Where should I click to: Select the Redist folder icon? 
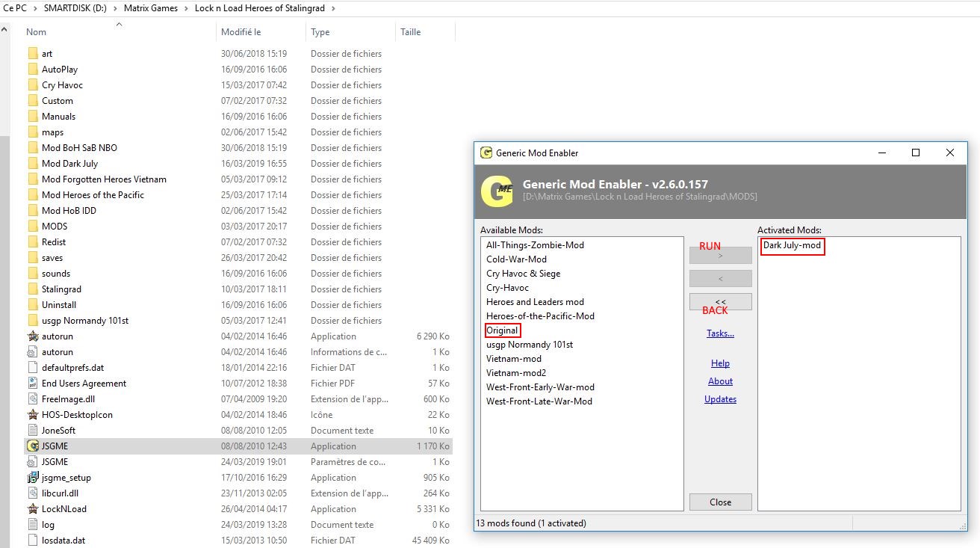(32, 241)
